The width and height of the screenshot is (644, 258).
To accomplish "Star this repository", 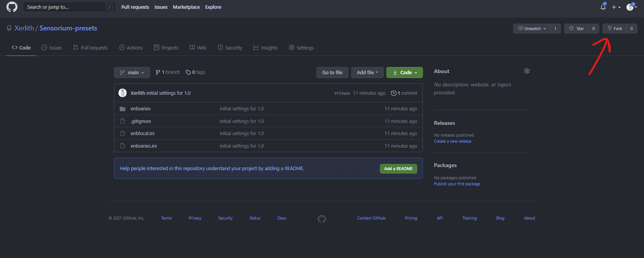I will coord(576,29).
